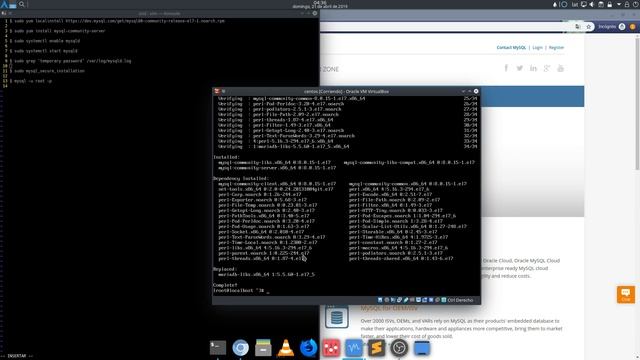
Task: Click the Login link on the MySQL page
Action: (x=538, y=48)
